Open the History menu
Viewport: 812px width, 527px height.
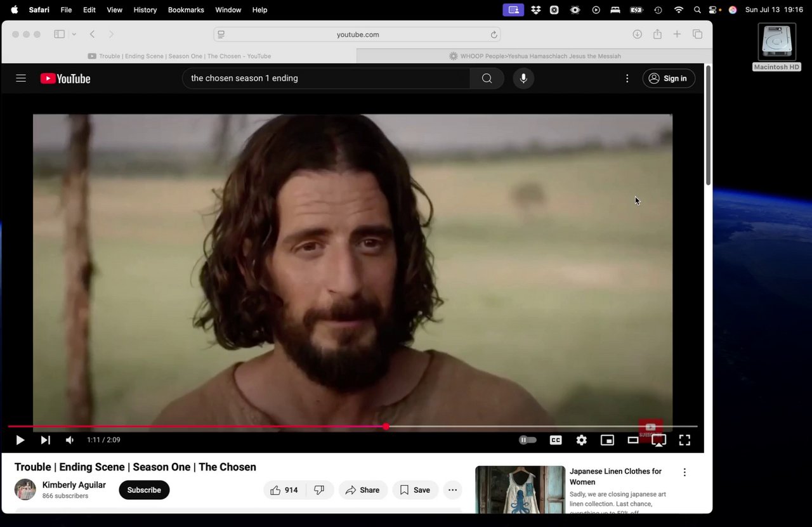pyautogui.click(x=145, y=10)
